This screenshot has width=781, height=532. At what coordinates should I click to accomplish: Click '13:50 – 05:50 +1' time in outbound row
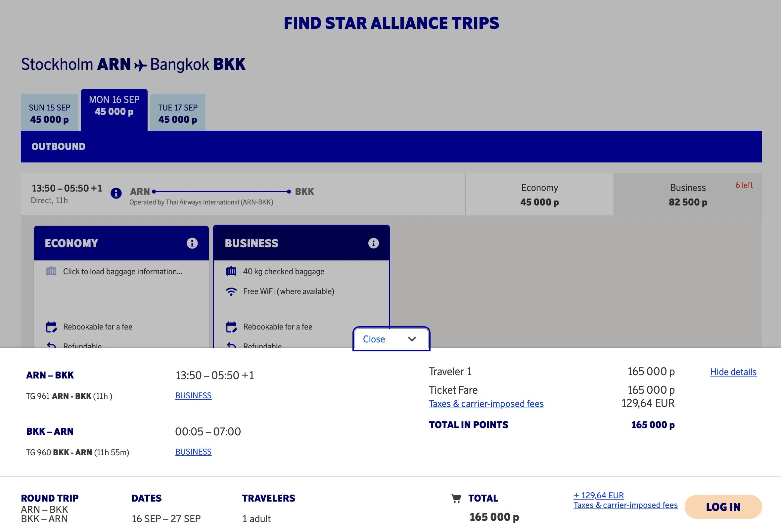tap(67, 188)
